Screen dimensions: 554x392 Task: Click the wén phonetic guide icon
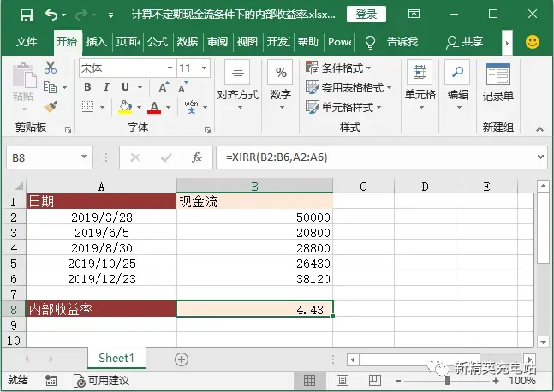coord(191,107)
